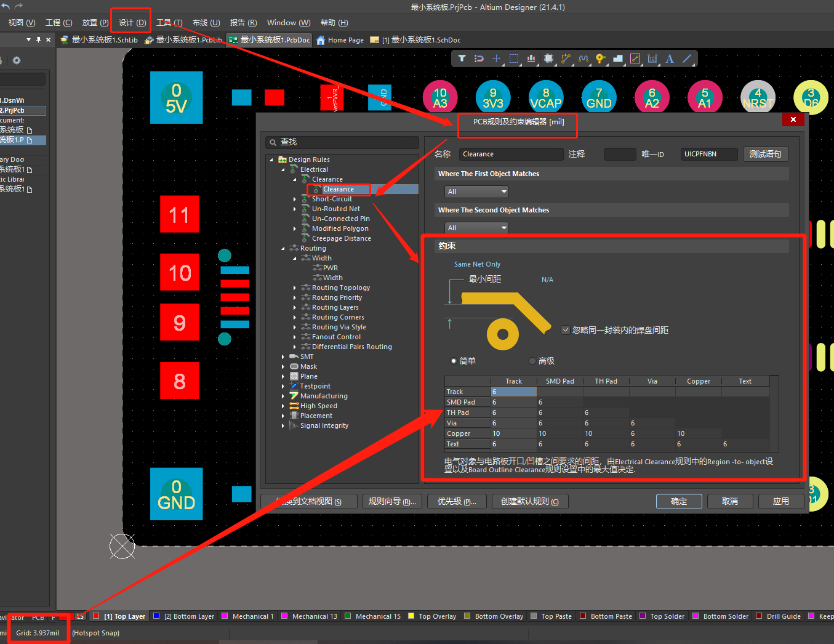Click the Design Rules folder icon
This screenshot has width=834, height=644.
[283, 159]
